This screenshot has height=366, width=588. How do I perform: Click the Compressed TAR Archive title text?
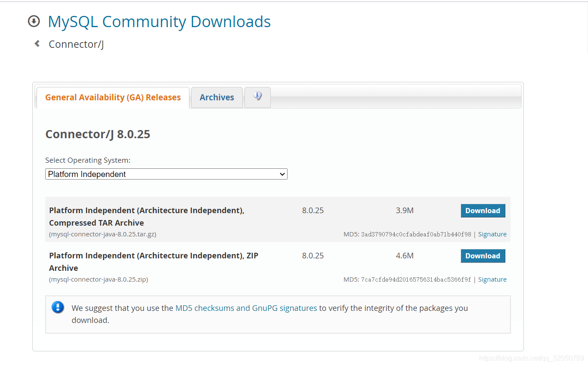147,217
